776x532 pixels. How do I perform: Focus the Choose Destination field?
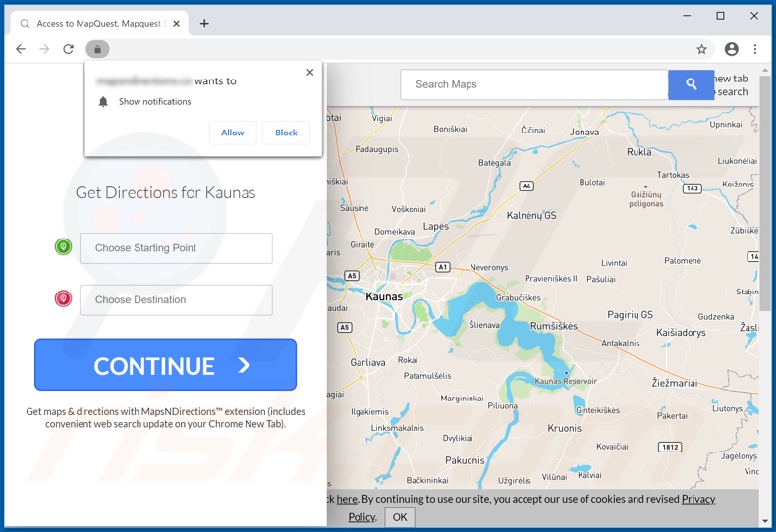[x=176, y=300]
